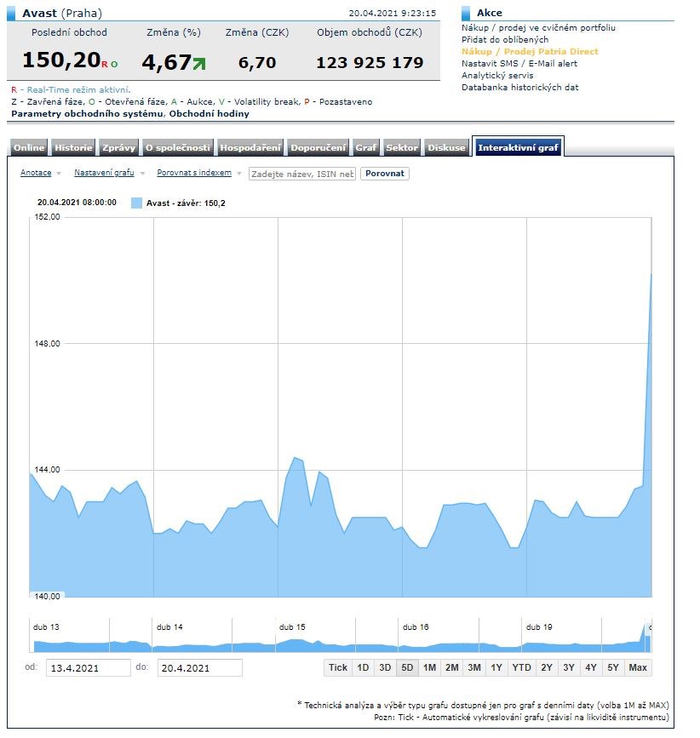Switch the chart range to Tick
Image resolution: width=700 pixels, height=738 pixels.
[x=338, y=667]
